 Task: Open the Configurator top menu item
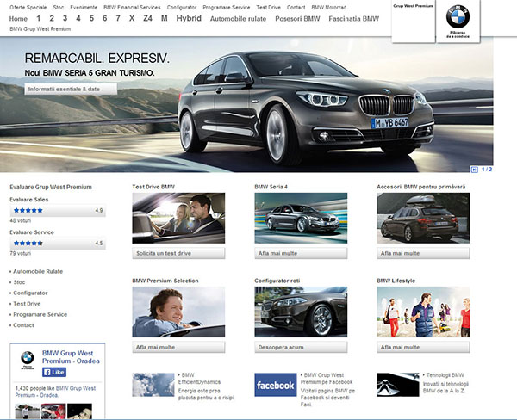[182, 7]
